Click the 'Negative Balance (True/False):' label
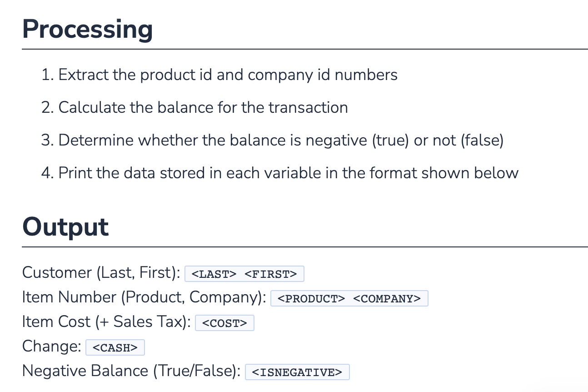 click(131, 371)
